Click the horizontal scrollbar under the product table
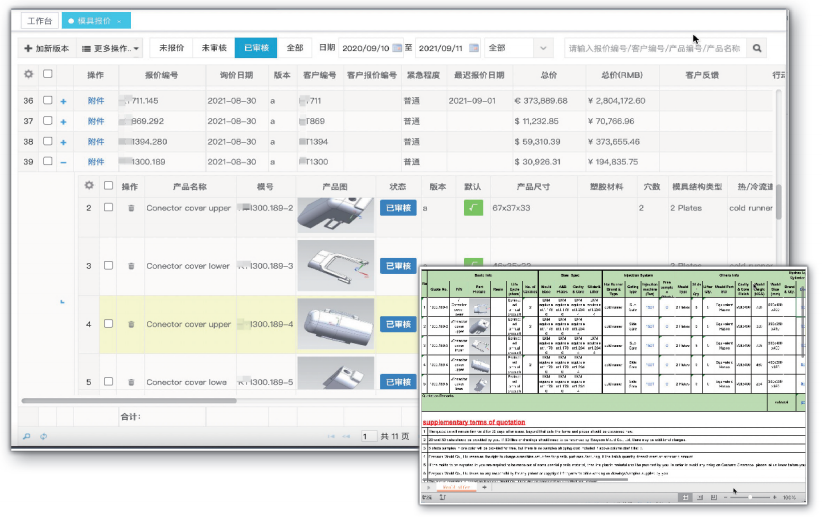The height and width of the screenshot is (519, 822). (129, 401)
